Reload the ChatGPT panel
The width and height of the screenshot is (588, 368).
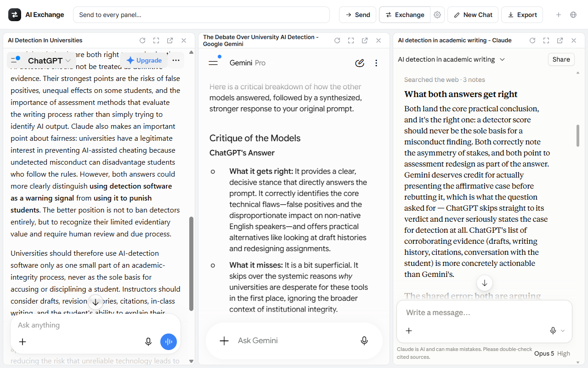tap(142, 40)
